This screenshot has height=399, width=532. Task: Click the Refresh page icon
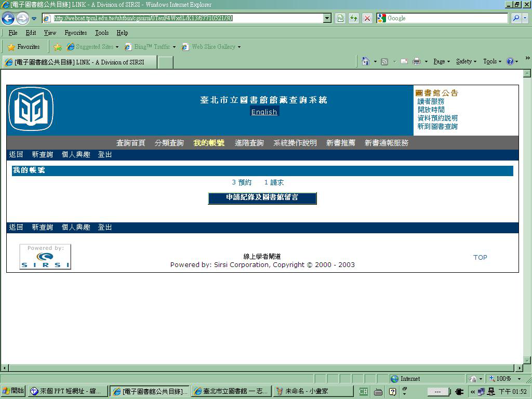354,18
